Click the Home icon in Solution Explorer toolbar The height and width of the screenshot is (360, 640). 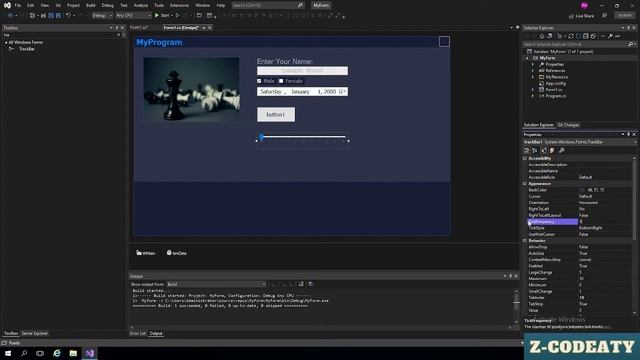pos(542,36)
